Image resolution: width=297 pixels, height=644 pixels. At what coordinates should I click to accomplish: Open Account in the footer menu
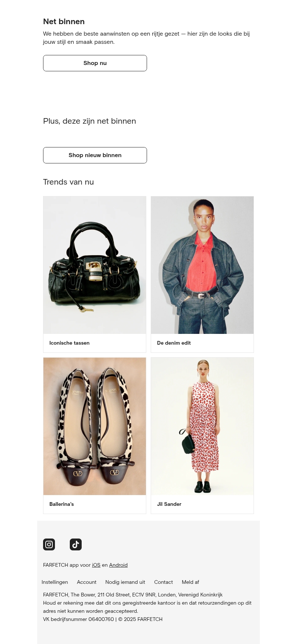[x=87, y=582]
